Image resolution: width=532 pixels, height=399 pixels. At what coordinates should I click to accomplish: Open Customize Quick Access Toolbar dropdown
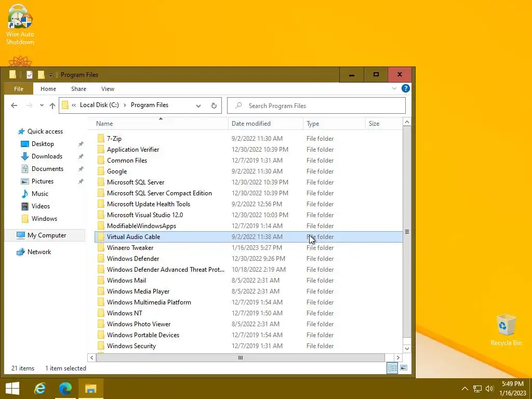click(50, 75)
